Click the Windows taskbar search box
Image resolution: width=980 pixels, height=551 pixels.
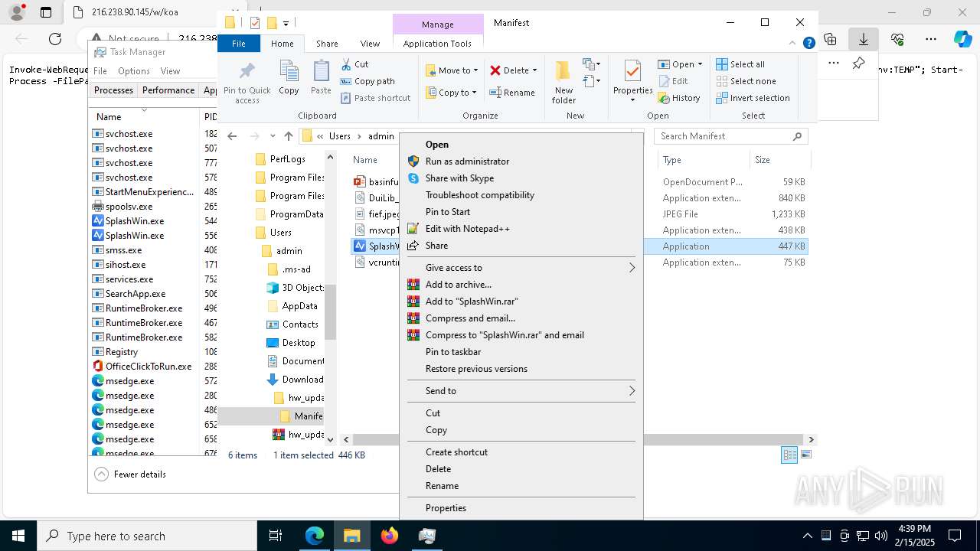147,536
